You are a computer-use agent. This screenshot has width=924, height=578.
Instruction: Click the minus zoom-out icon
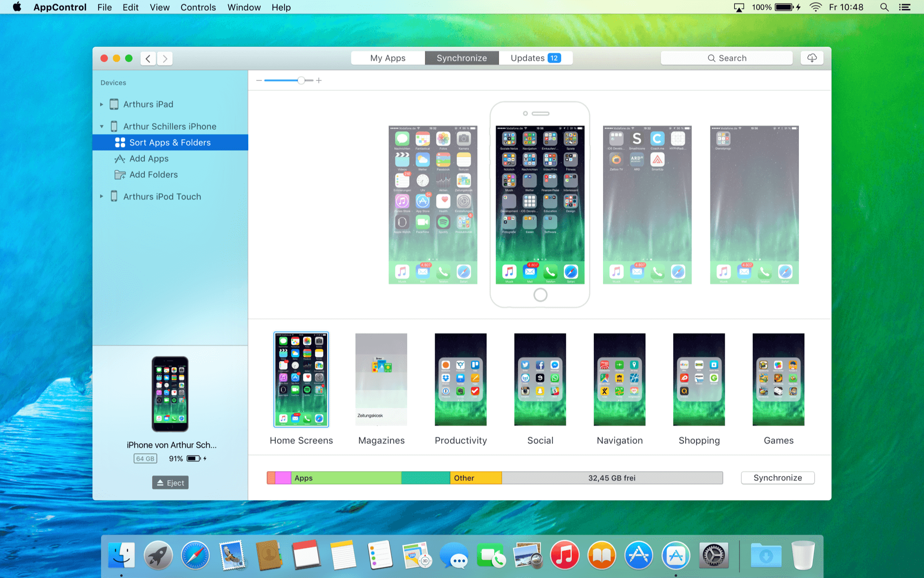coord(259,80)
